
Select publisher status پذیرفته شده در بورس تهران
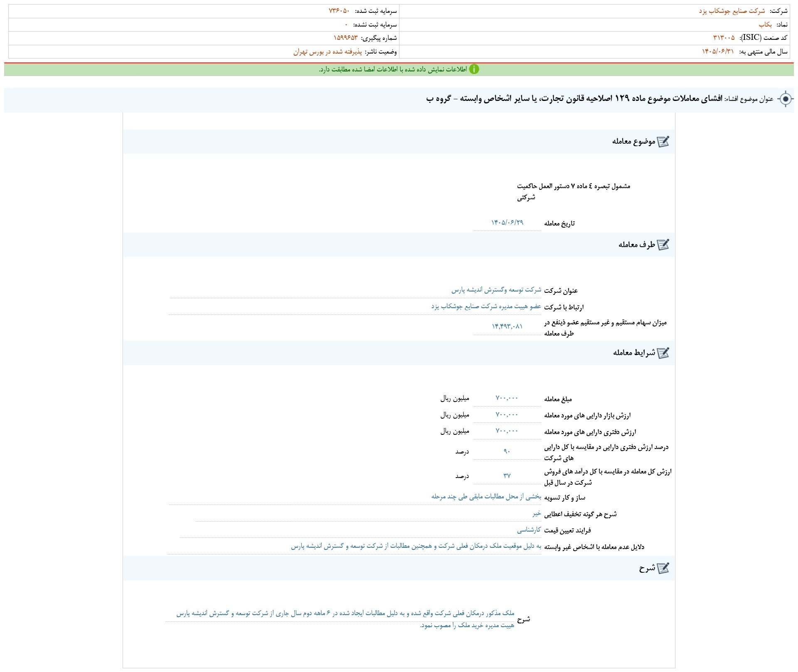[x=328, y=52]
